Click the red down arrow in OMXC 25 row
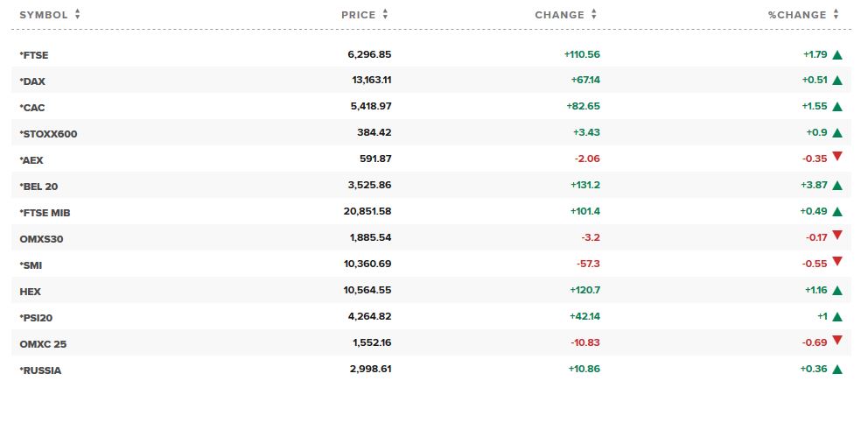The height and width of the screenshot is (423, 868). tap(837, 340)
